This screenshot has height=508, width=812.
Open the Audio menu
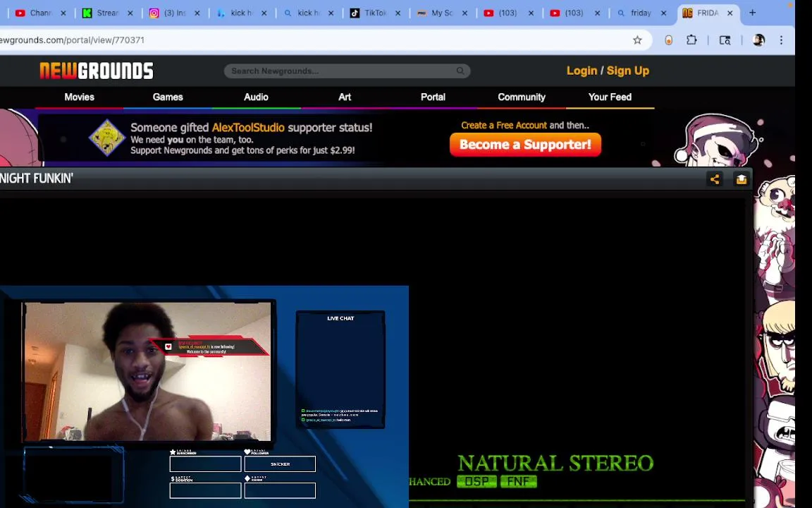(257, 97)
